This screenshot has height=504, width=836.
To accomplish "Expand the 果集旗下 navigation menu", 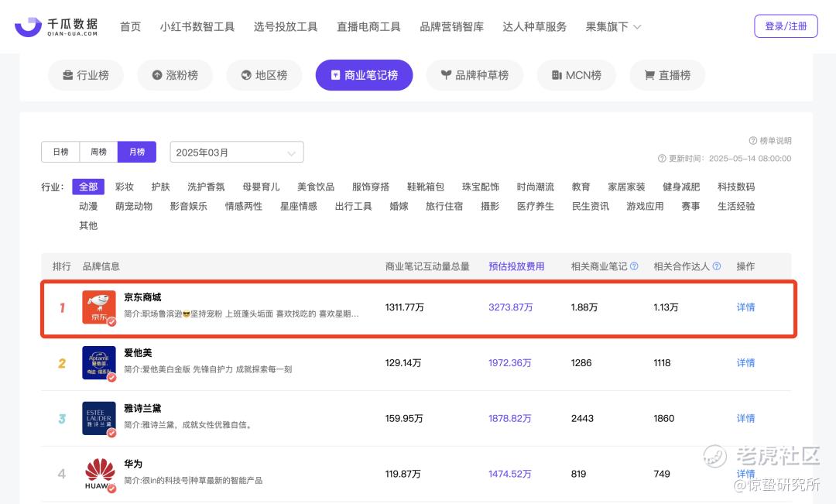I will point(613,26).
